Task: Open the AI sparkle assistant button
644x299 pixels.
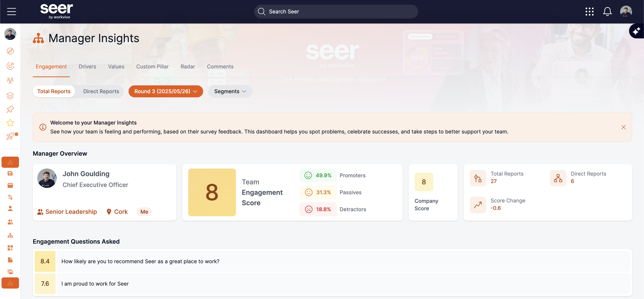Action: (637, 31)
